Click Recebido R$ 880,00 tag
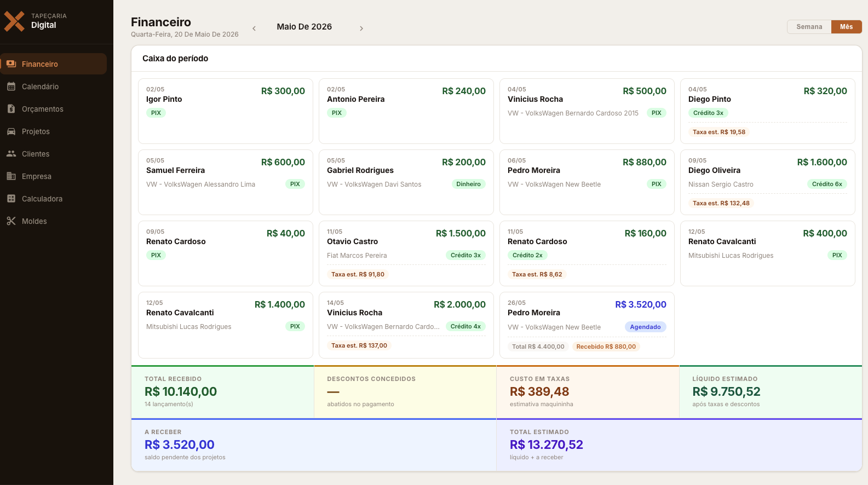The width and height of the screenshot is (868, 485). coord(606,347)
